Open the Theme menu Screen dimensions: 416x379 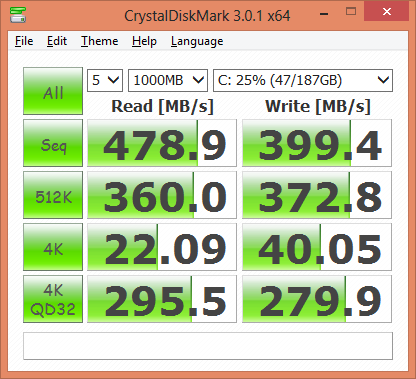pos(100,41)
